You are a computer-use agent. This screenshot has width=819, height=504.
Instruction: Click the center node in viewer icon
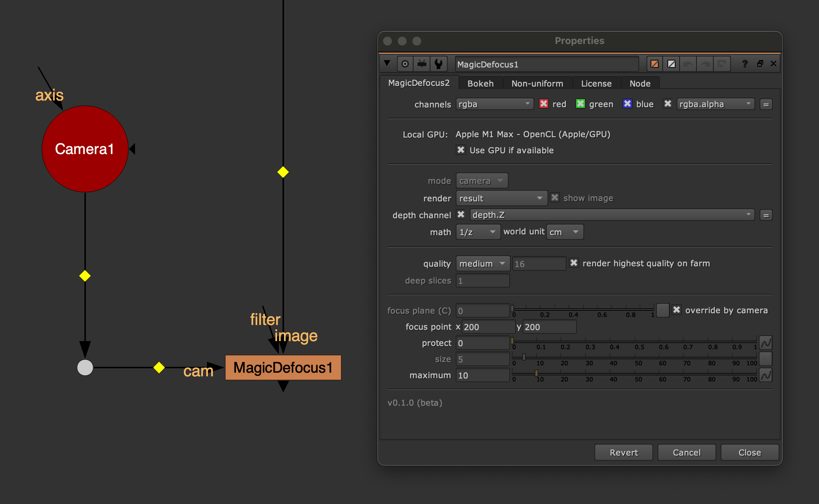405,64
